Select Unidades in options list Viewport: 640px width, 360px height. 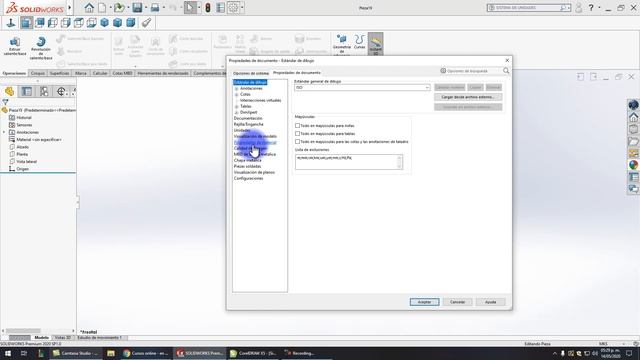point(242,130)
